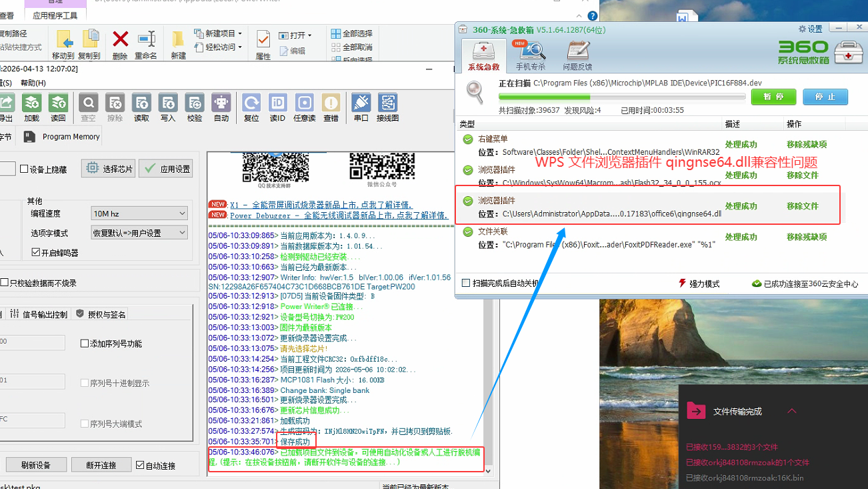Enable 扫描完成后自动关机 checkbox in 360
This screenshot has width=868, height=489.
click(x=466, y=283)
